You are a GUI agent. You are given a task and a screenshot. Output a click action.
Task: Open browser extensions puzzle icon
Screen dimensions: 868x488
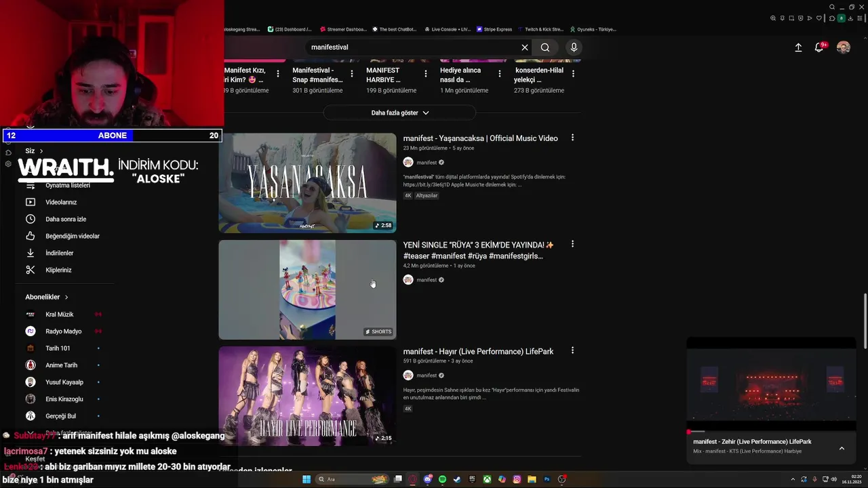832,18
